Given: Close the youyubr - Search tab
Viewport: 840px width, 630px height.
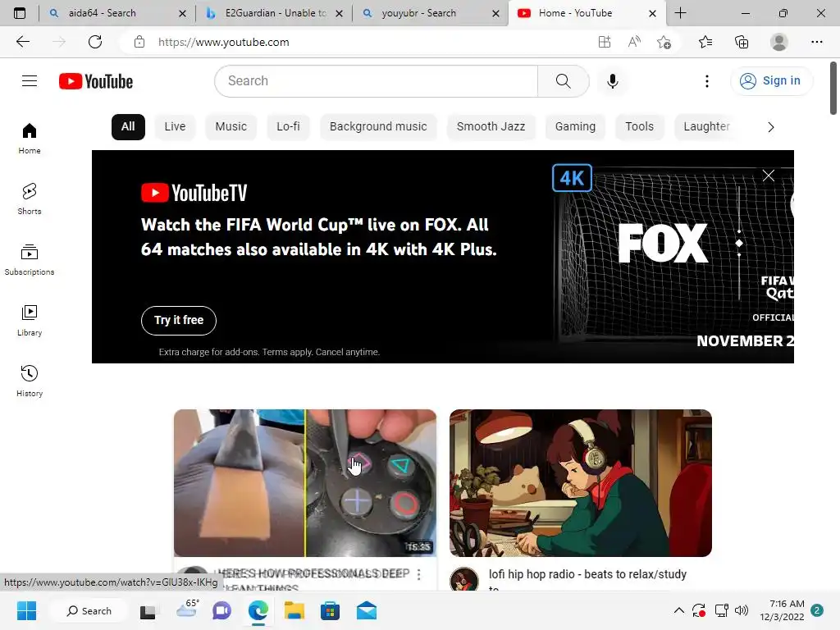Looking at the screenshot, I should 496,13.
